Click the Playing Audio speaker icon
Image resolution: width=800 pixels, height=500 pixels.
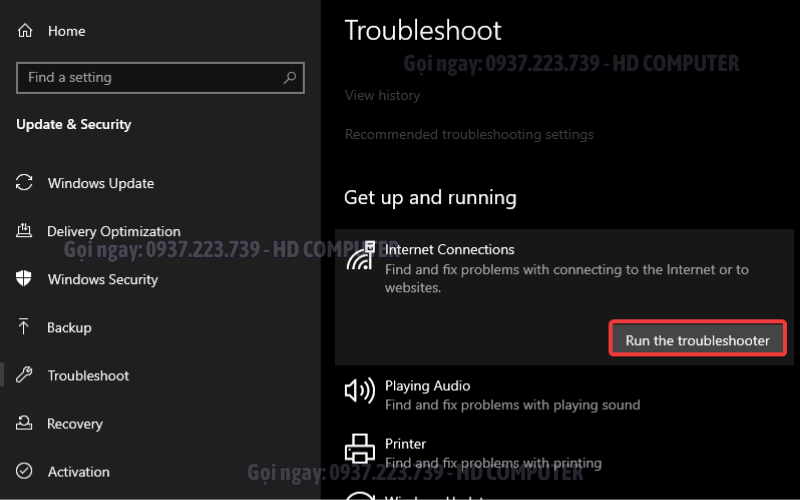pyautogui.click(x=360, y=391)
